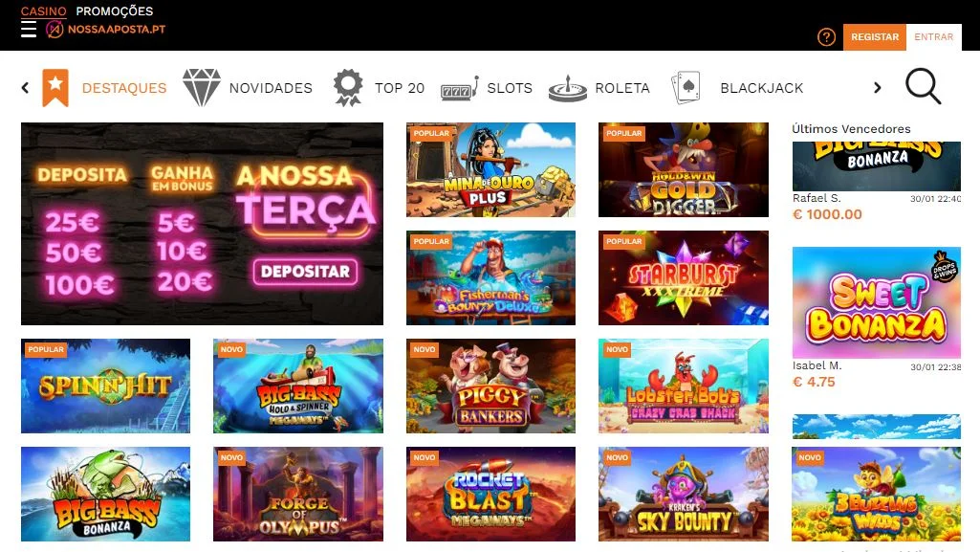Open the hamburger menu icon
This screenshot has width=980, height=552.
point(29,29)
